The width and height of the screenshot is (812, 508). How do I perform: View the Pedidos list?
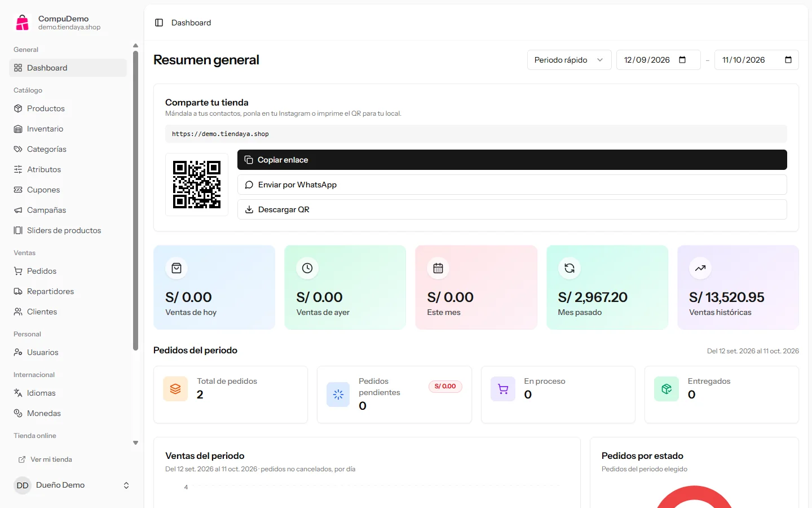point(68,271)
